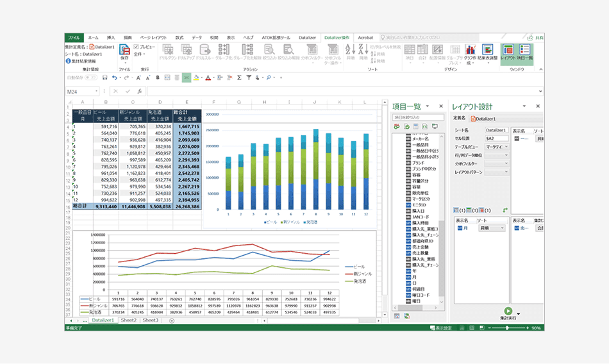Click the 保存 save icon in ribbon

tap(124, 50)
